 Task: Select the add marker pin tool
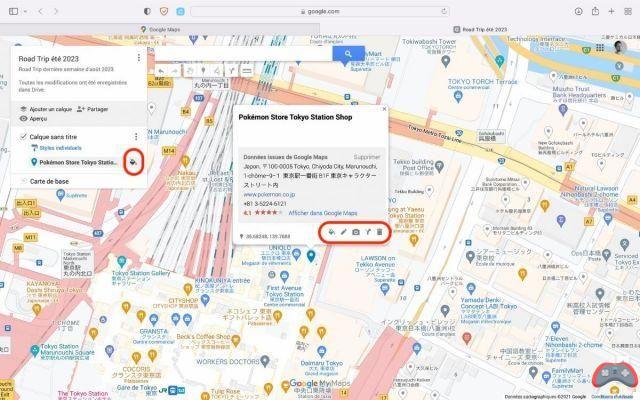click(x=203, y=71)
